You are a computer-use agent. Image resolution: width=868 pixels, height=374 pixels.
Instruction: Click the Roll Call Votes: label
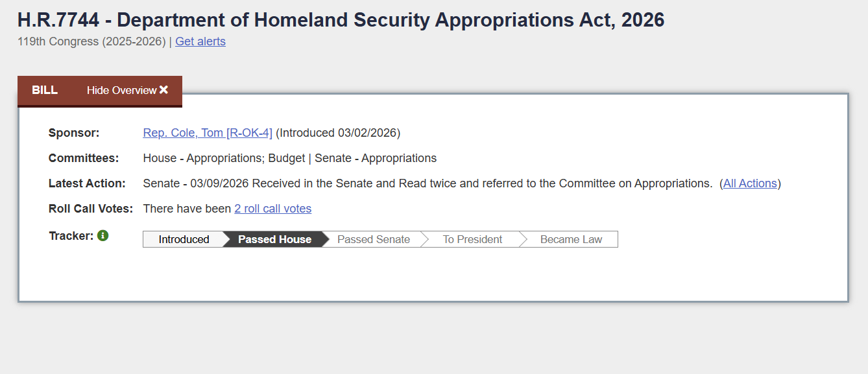pos(90,209)
